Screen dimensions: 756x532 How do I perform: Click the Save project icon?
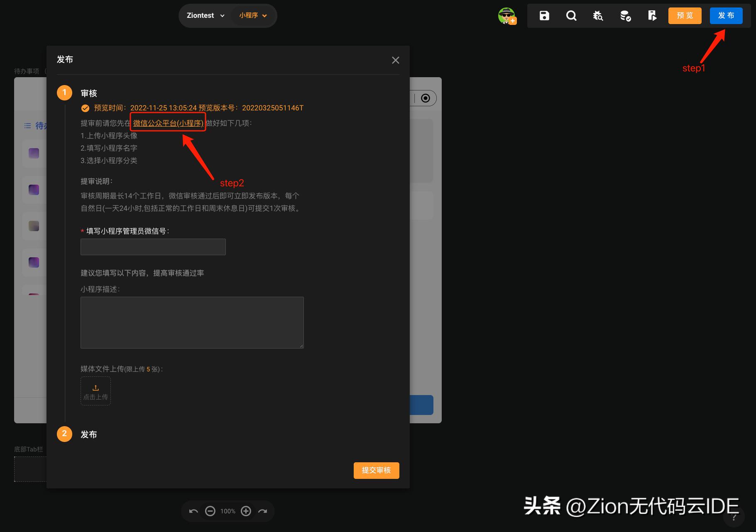pyautogui.click(x=543, y=15)
